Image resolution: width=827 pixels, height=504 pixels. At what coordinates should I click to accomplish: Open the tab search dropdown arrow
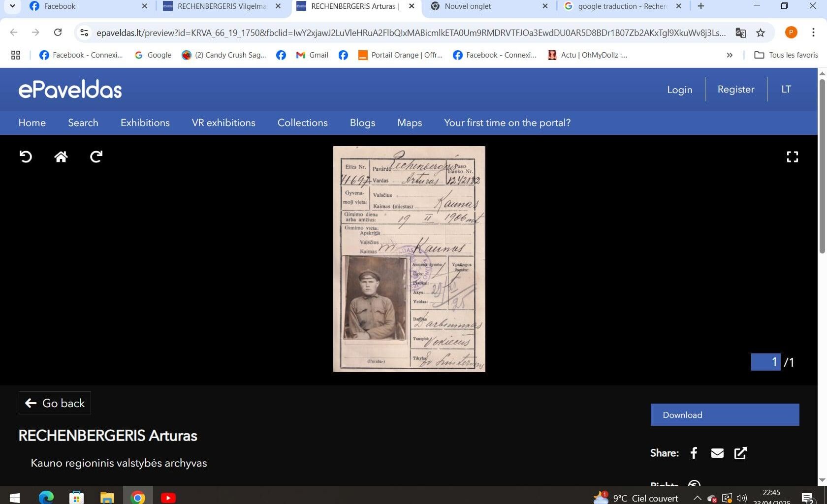pos(12,6)
